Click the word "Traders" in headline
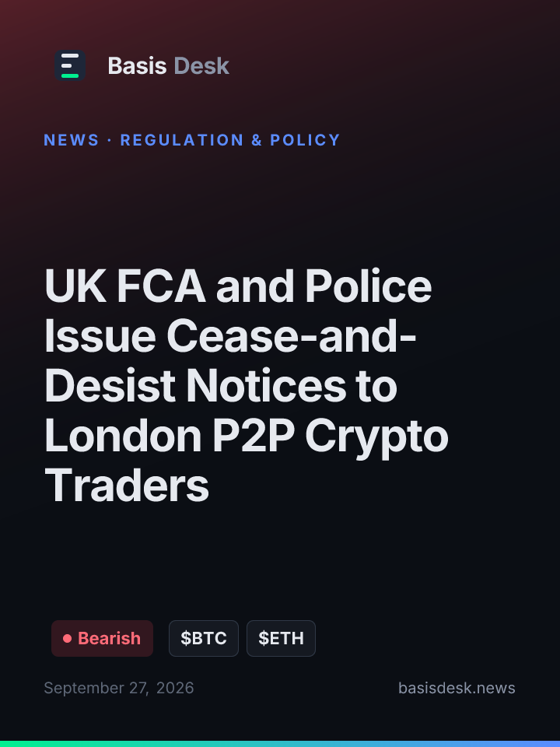Viewport: 560px width, 747px height. pyautogui.click(x=127, y=486)
